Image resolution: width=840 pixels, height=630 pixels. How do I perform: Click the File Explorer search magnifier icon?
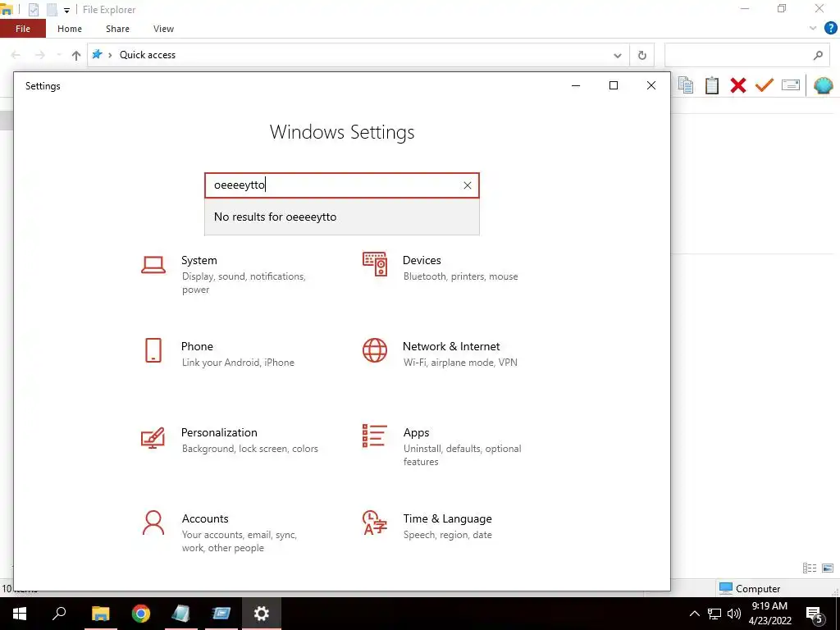tap(818, 55)
